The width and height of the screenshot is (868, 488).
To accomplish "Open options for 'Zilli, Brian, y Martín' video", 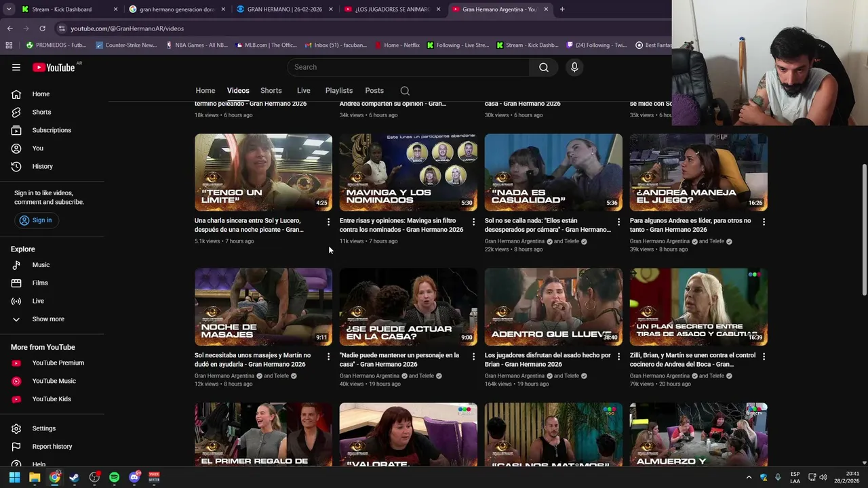I will point(764,357).
